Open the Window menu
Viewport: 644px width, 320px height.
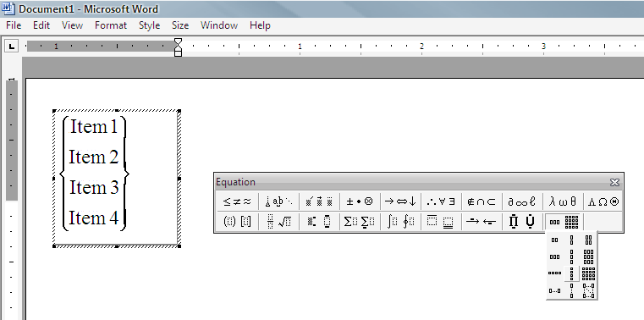click(x=219, y=25)
